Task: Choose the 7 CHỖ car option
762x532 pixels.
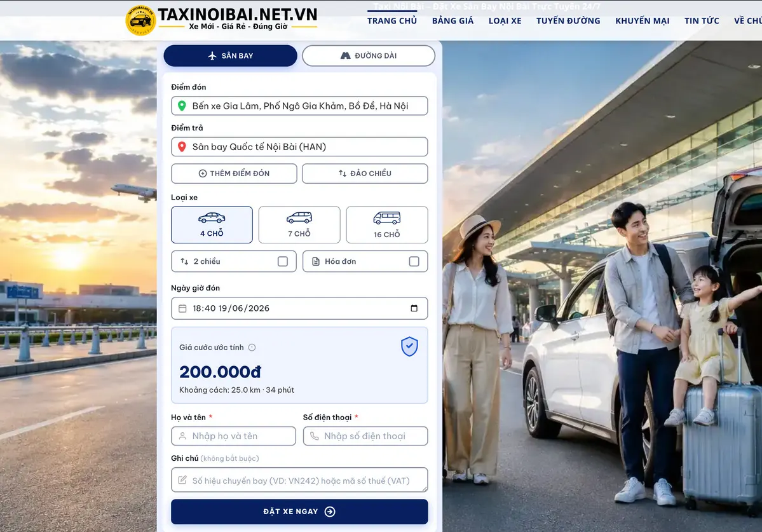Action: pos(299,225)
